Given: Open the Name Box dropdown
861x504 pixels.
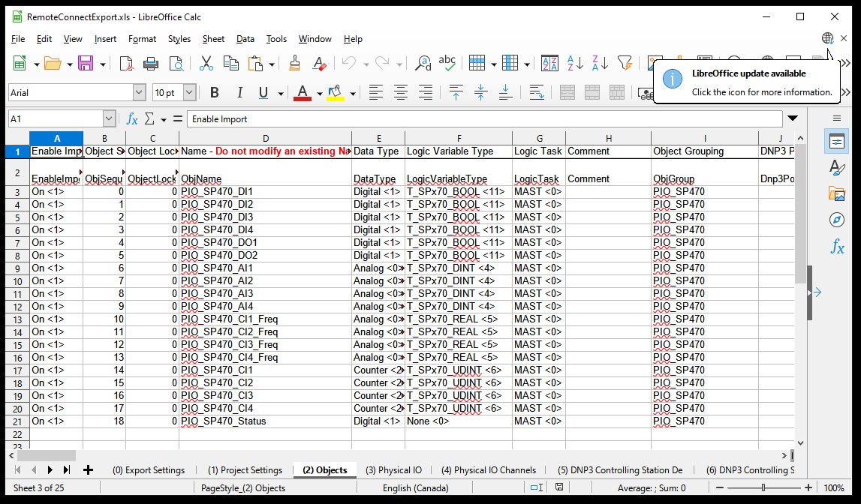Looking at the screenshot, I should point(109,118).
